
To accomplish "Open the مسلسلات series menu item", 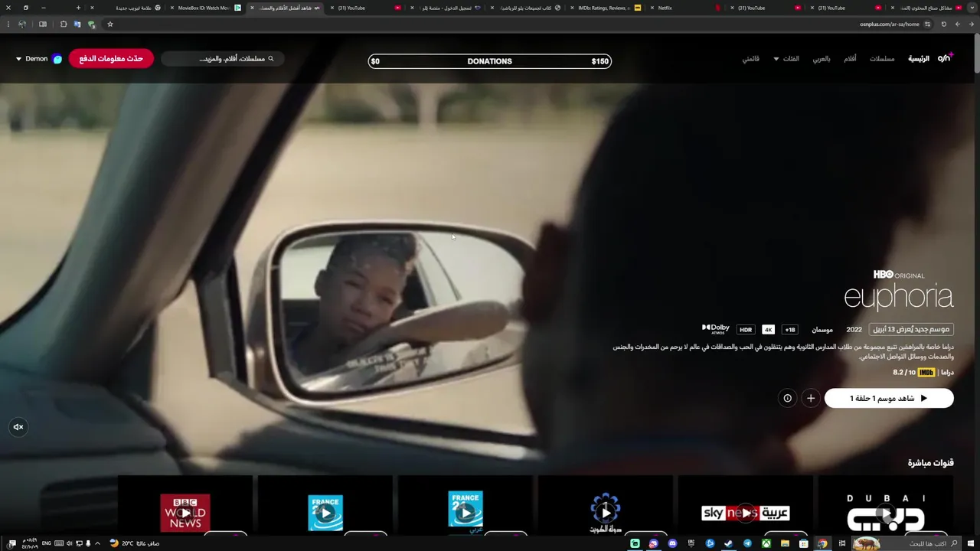I will point(882,59).
